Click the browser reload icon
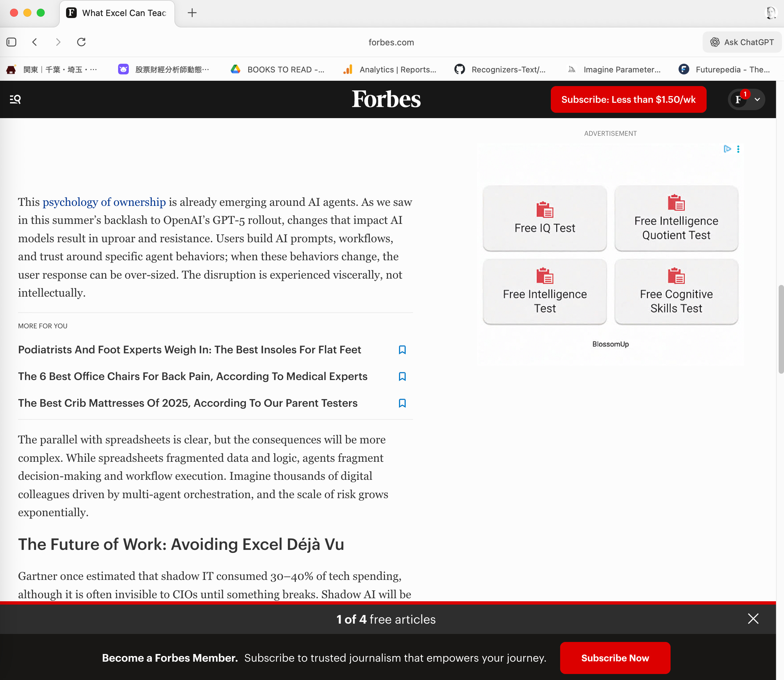The width and height of the screenshot is (784, 680). [x=81, y=42]
